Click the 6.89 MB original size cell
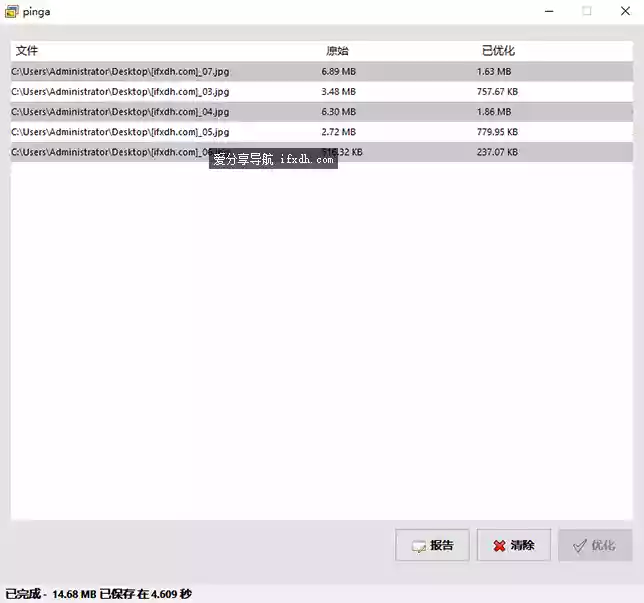This screenshot has height=603, width=644. [338, 71]
